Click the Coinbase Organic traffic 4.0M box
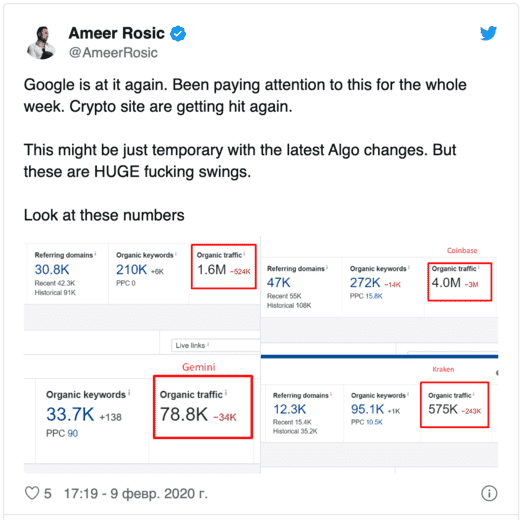Viewport: 521px width, 520px height. click(460, 282)
